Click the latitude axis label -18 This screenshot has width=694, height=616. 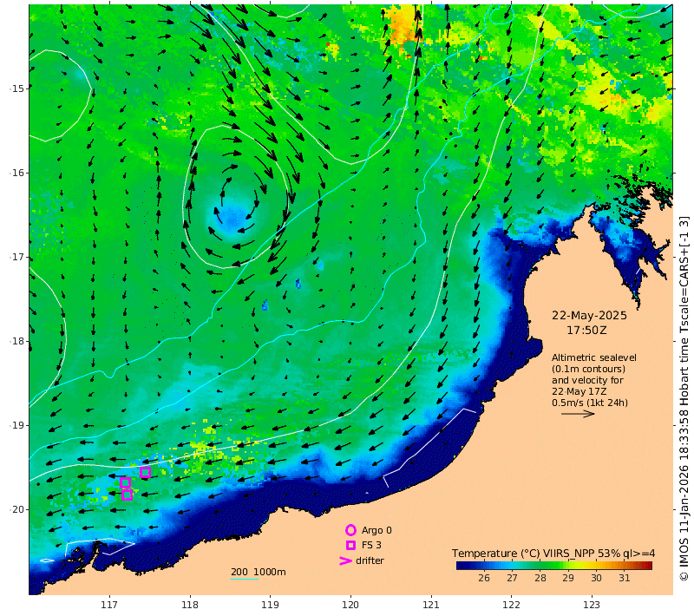[x=16, y=341]
